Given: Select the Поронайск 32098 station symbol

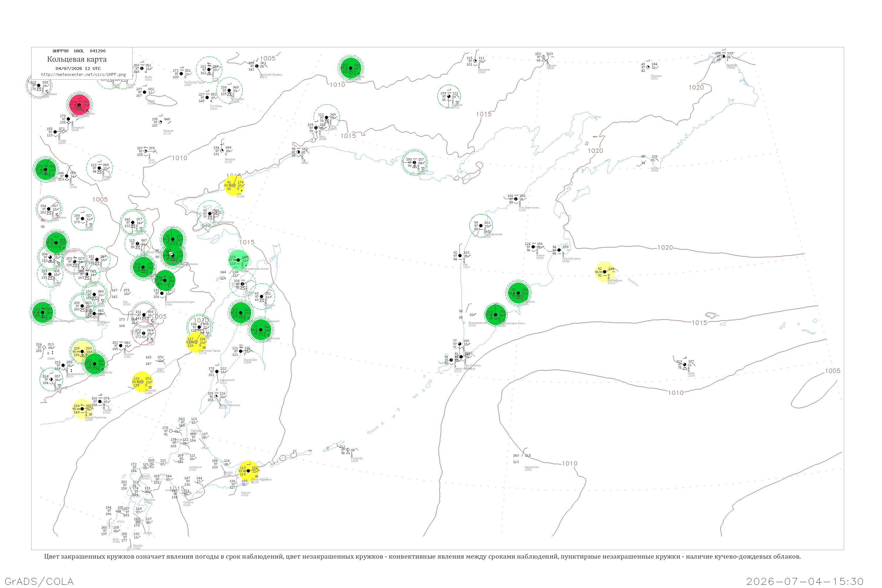Looking at the screenshot, I should click(x=241, y=351).
